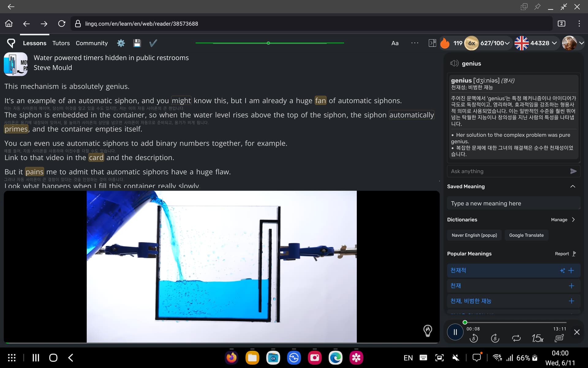Expand the 627/100 coins dropdown
This screenshot has height=368, width=588.
[x=495, y=43]
